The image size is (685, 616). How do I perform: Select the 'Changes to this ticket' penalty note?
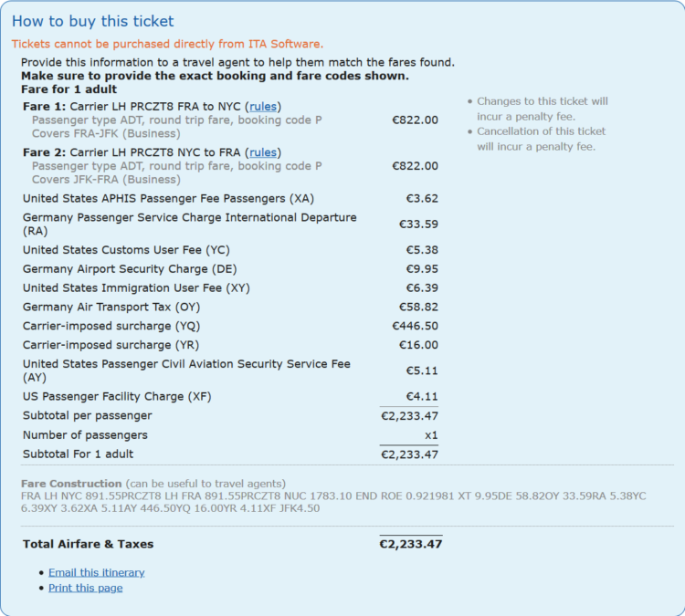(543, 109)
